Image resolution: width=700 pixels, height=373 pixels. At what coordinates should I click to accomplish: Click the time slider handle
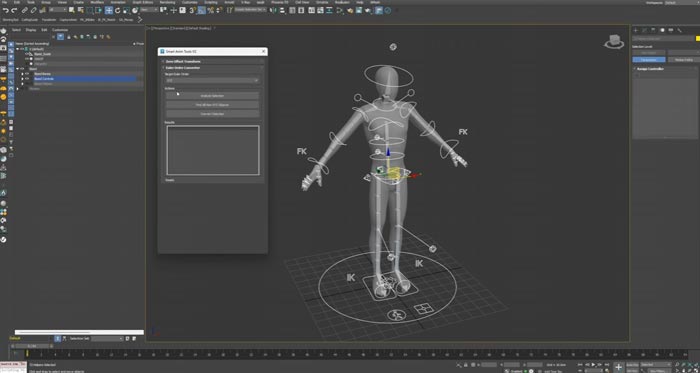pos(31,346)
